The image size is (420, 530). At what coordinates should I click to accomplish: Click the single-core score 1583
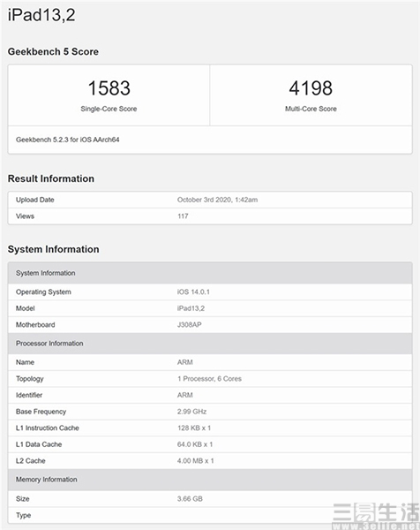(x=109, y=87)
